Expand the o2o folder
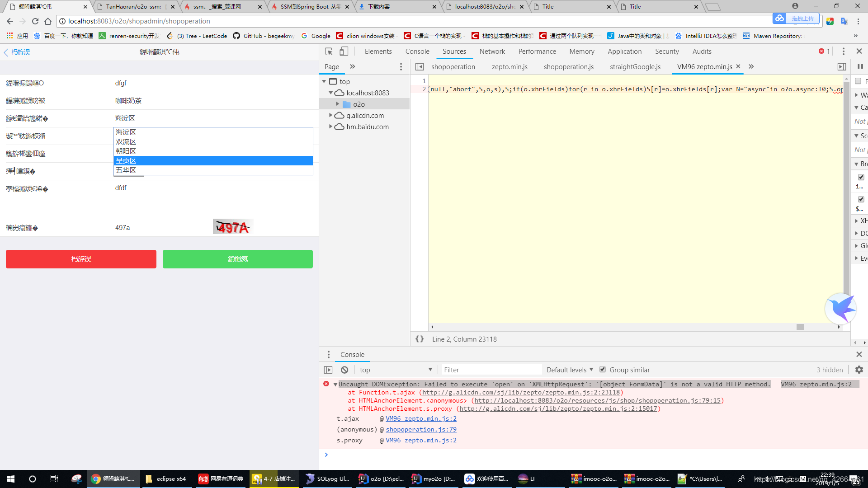The image size is (868, 488). (337, 104)
